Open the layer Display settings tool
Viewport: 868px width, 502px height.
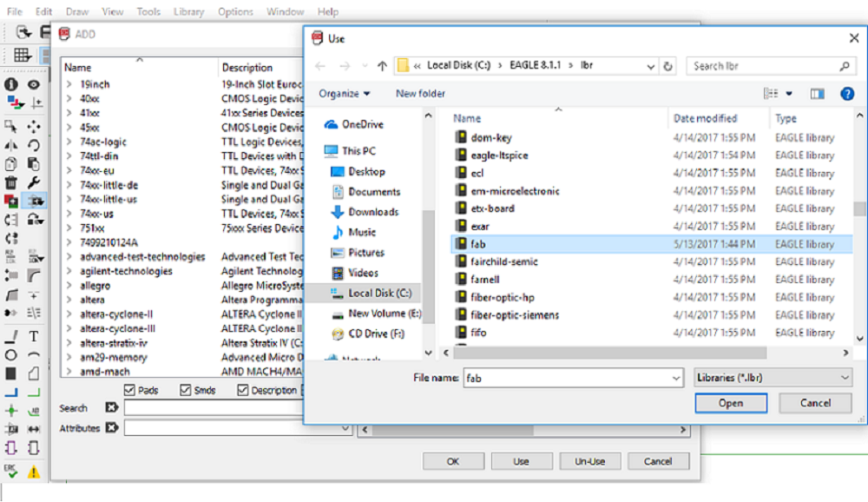15,103
